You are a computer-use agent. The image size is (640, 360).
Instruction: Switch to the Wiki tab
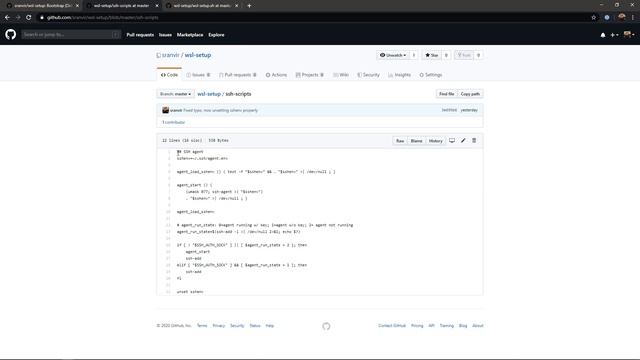[x=341, y=75]
